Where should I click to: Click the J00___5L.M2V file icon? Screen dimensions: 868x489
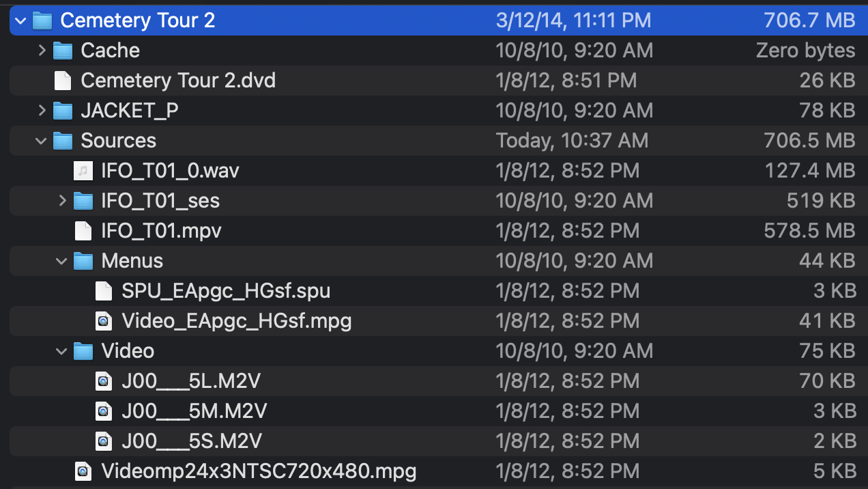click(104, 381)
